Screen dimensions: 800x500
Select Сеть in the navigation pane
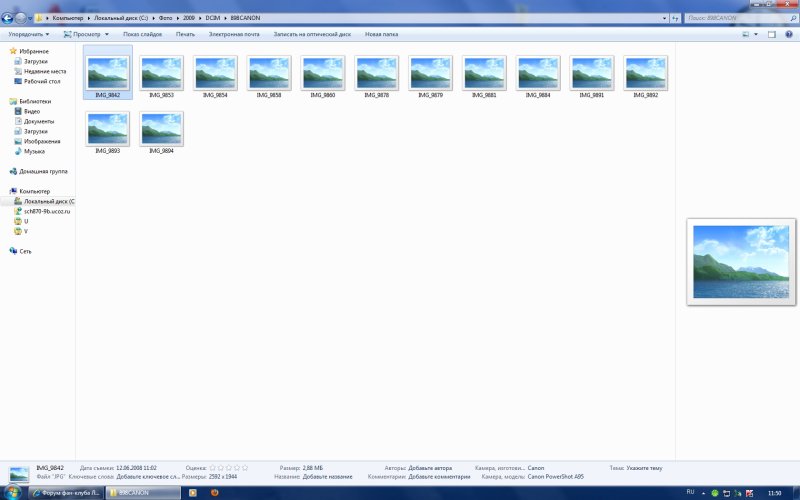click(x=25, y=251)
